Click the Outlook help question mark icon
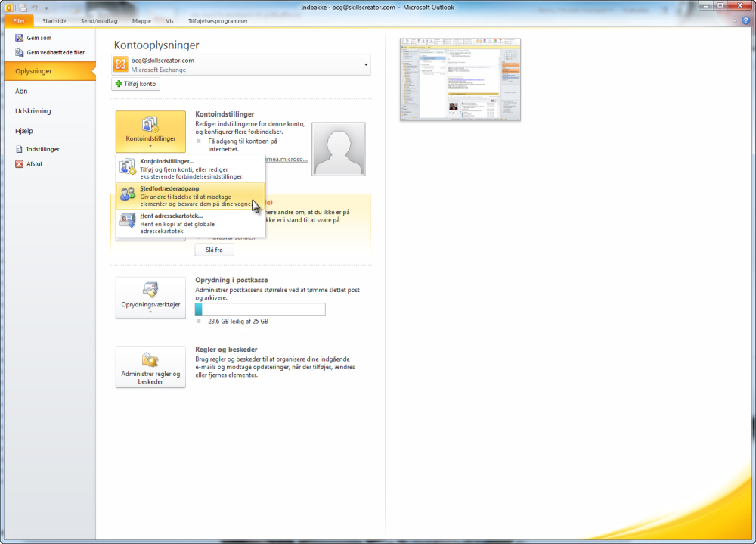The width and height of the screenshot is (756, 544). tap(746, 20)
